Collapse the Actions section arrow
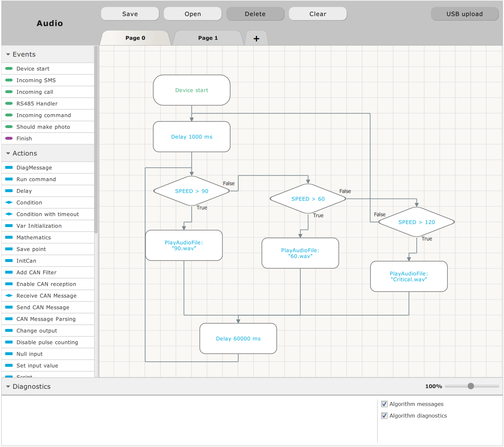Screen dimensions: 504x447 point(8,153)
